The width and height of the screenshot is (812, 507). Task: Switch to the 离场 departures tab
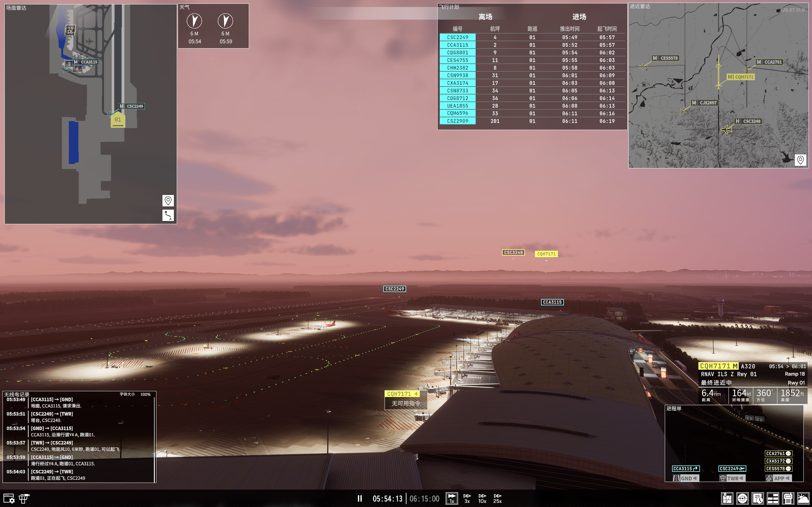click(485, 17)
